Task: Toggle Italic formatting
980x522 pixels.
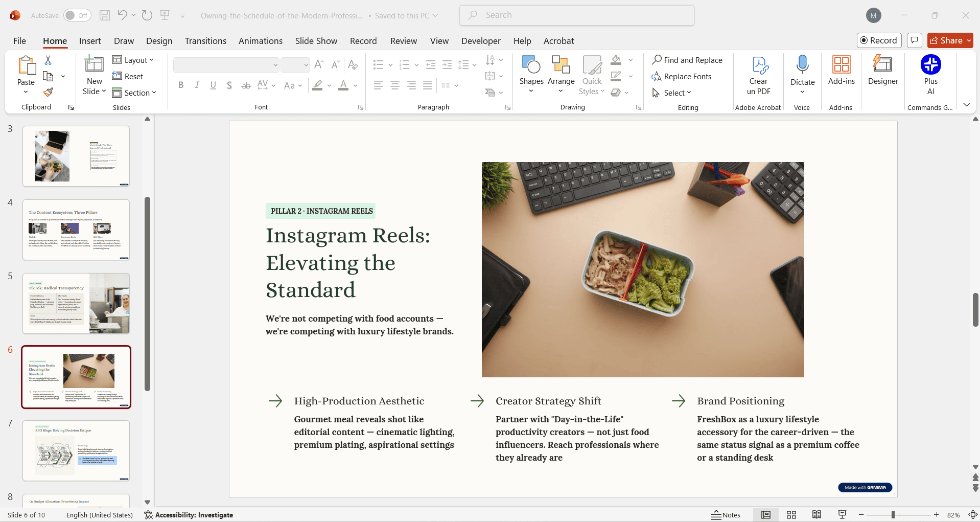Action: pyautogui.click(x=197, y=85)
